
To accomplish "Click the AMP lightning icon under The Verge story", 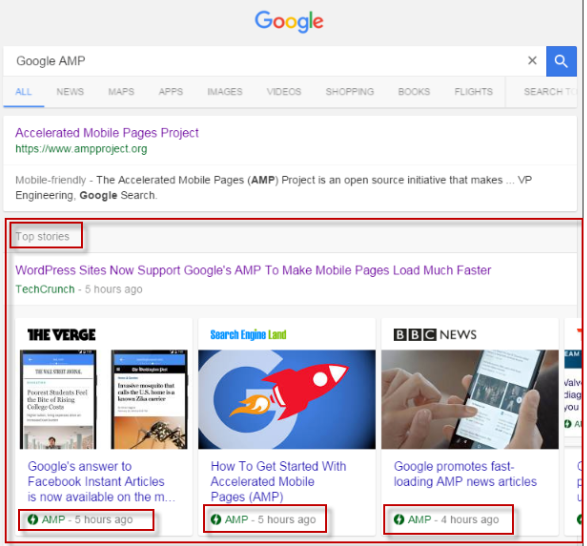I will point(33,519).
